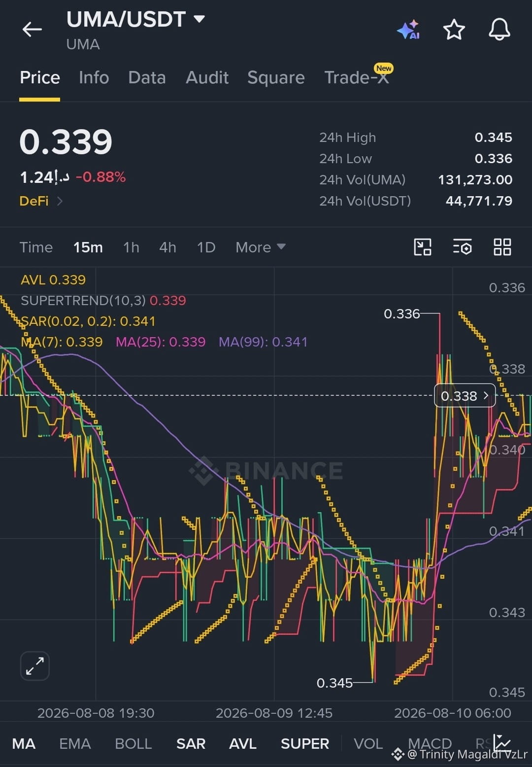Open the Audit tab
This screenshot has width=532, height=767.
point(207,77)
